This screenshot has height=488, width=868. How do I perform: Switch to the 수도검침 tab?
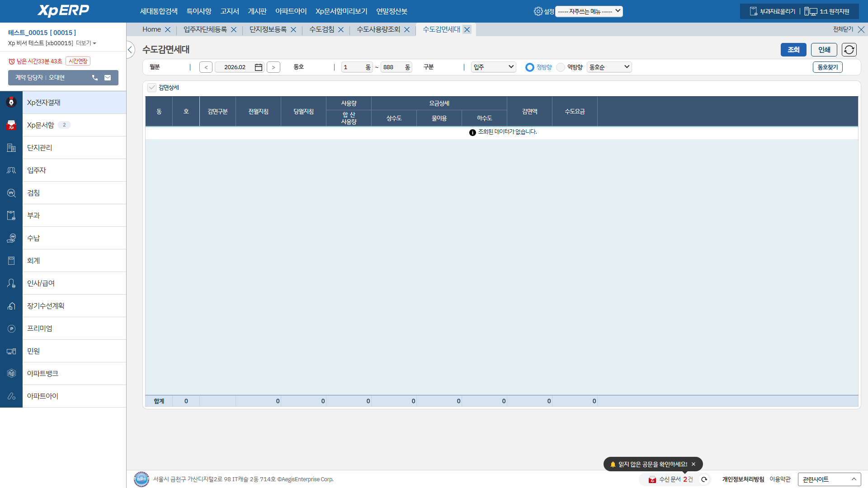[321, 29]
